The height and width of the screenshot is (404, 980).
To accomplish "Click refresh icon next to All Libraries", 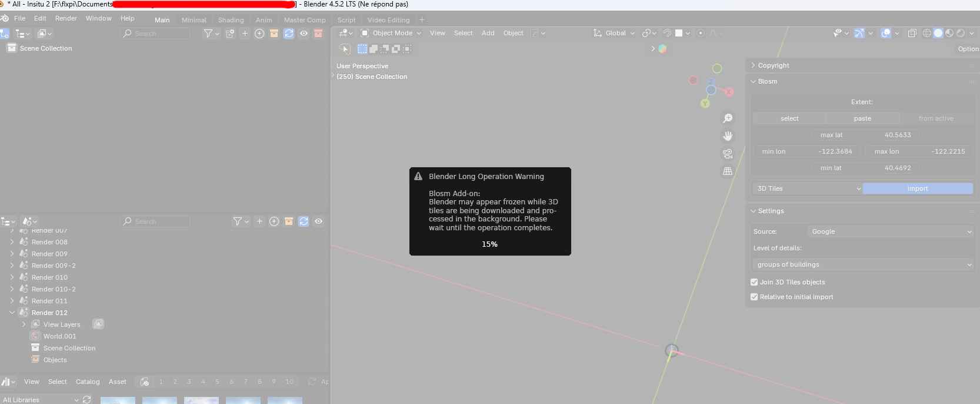I will pos(87,399).
